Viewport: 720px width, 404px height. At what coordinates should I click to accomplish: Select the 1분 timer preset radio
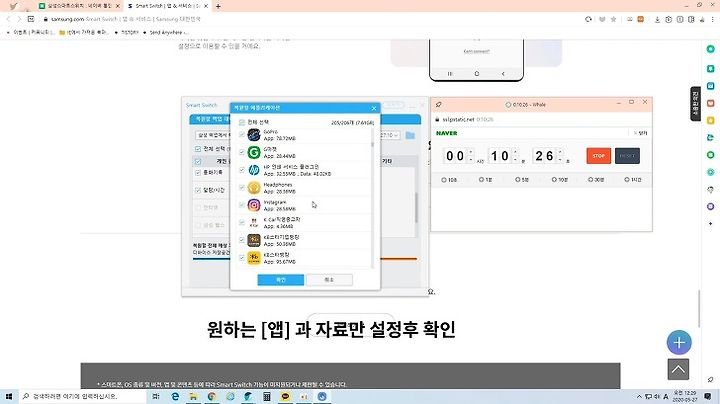[x=481, y=180]
